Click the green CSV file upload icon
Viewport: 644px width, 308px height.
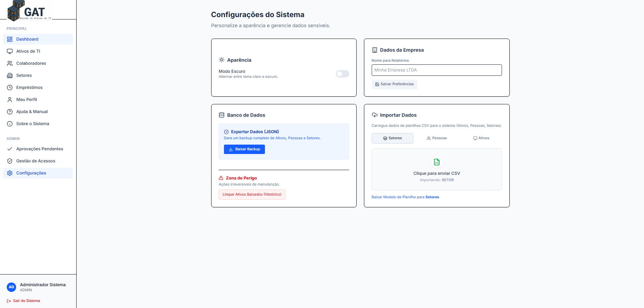[436, 162]
